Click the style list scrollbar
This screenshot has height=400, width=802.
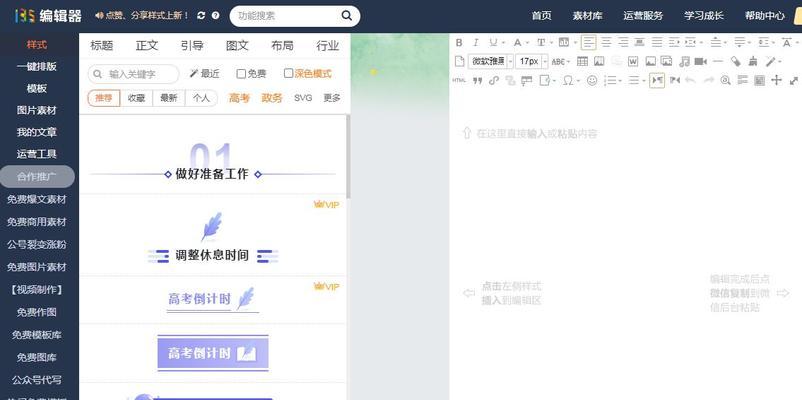[x=348, y=157]
